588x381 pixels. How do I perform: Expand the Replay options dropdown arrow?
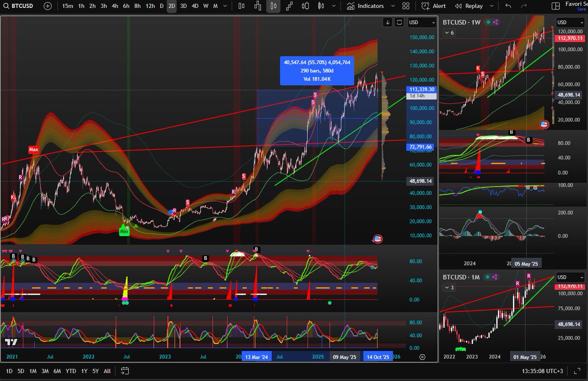point(491,6)
